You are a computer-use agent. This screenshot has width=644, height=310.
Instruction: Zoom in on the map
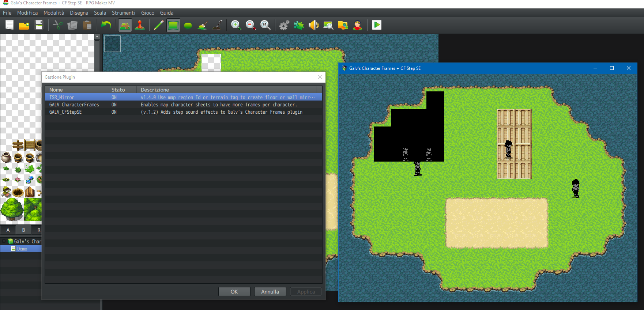[x=236, y=25]
